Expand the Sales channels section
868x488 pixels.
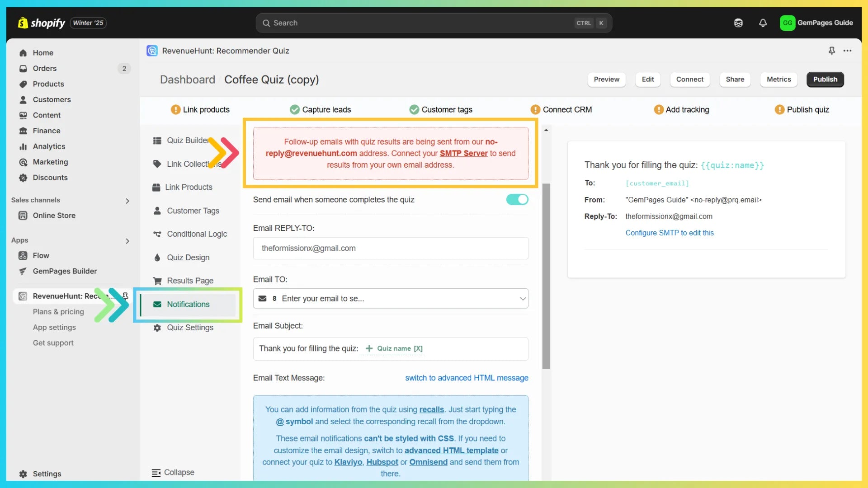coord(127,201)
